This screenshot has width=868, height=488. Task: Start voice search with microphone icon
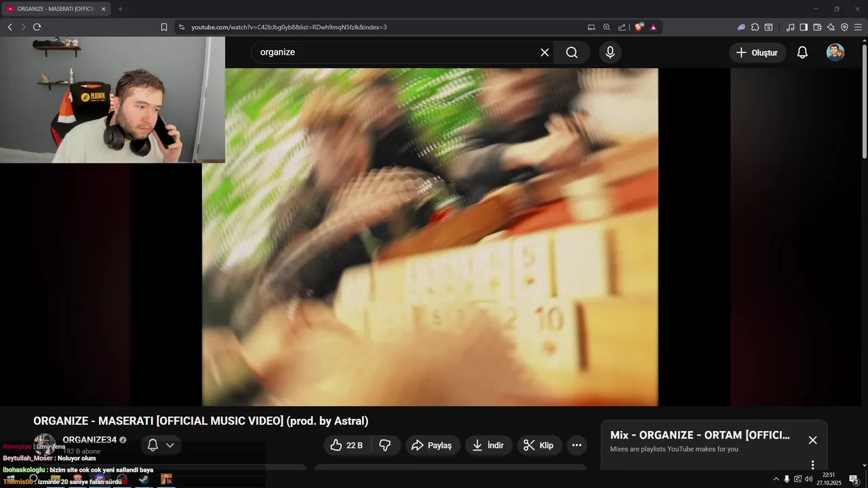click(x=610, y=52)
